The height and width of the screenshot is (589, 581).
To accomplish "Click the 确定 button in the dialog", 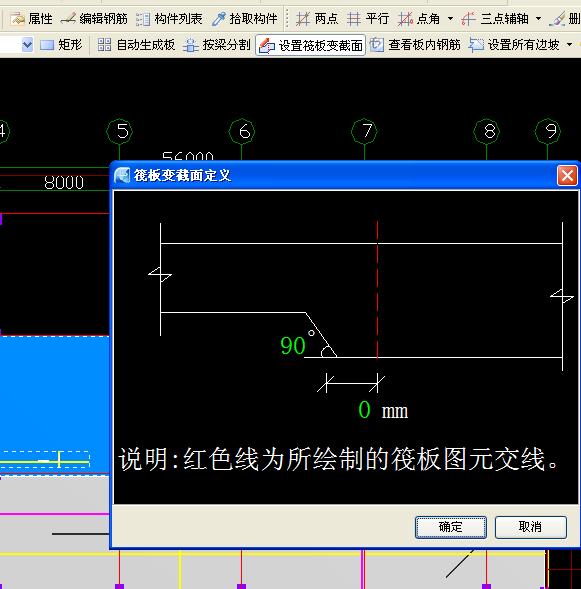I will (x=451, y=527).
